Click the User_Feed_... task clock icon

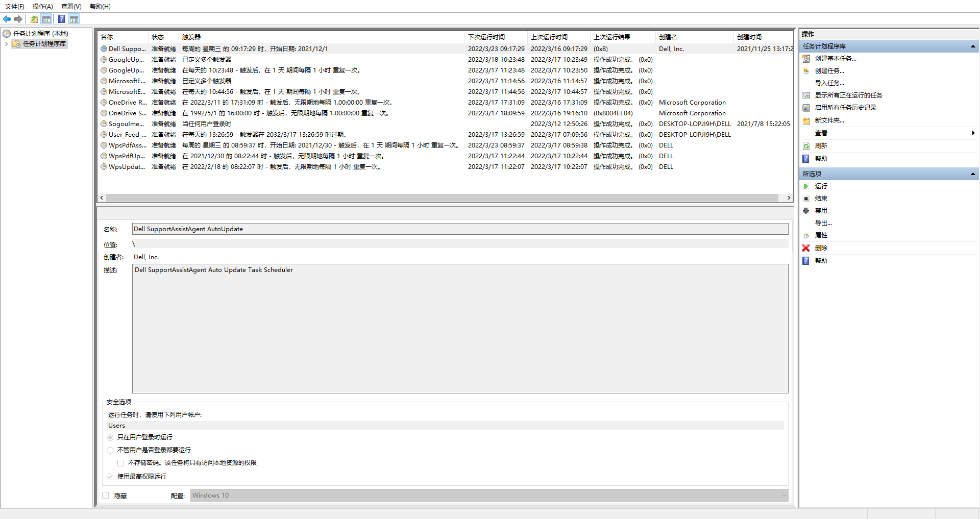tap(104, 135)
